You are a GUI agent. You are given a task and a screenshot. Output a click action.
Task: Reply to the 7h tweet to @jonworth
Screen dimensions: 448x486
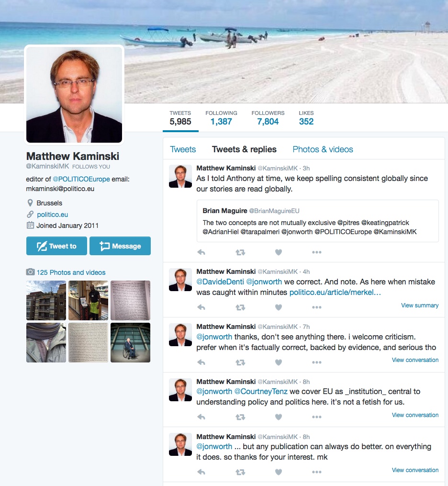tap(202, 362)
